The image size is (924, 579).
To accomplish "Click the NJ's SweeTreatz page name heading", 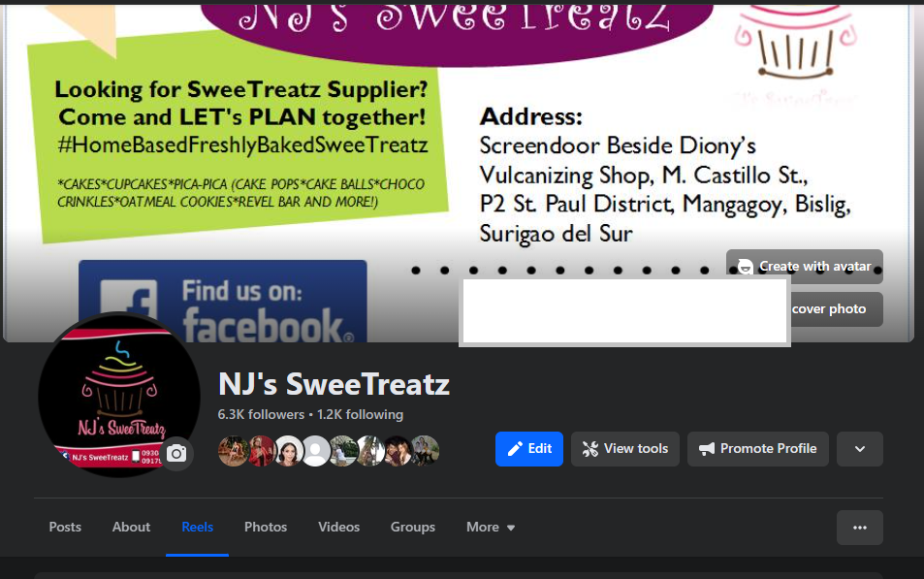I will click(x=335, y=384).
